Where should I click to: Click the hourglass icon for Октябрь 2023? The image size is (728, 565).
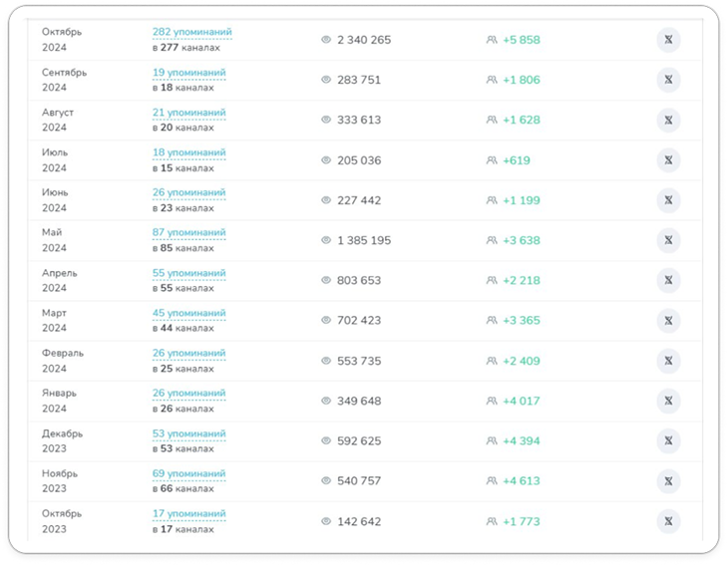pyautogui.click(x=668, y=521)
